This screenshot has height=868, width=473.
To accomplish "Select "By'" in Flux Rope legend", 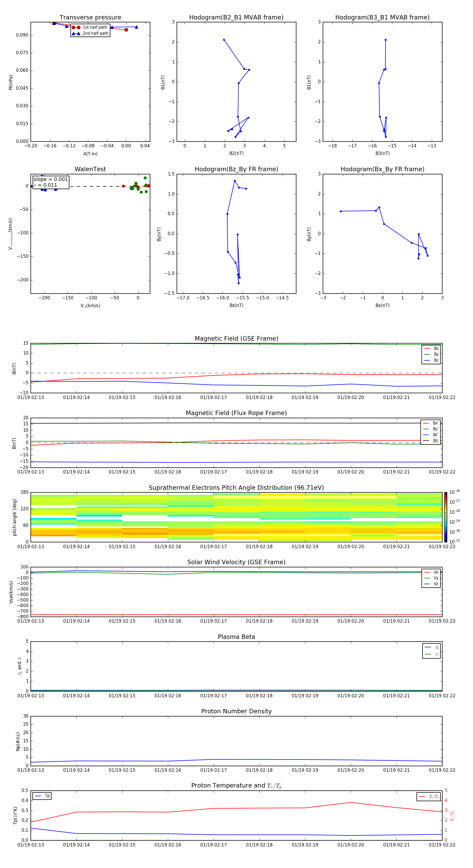I will point(431,429).
